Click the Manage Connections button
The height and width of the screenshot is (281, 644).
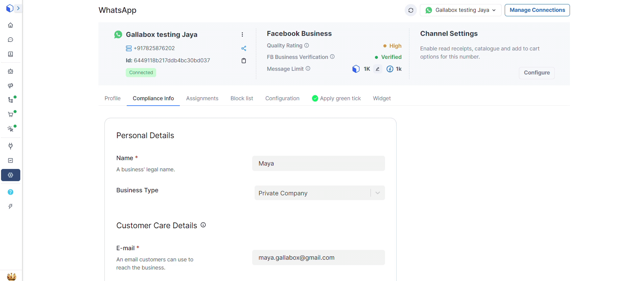537,10
